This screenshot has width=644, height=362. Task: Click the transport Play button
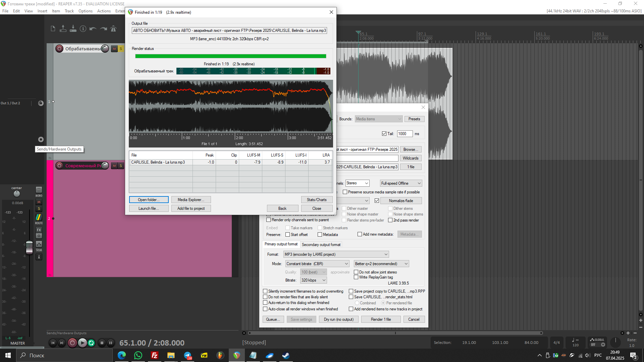click(x=82, y=343)
